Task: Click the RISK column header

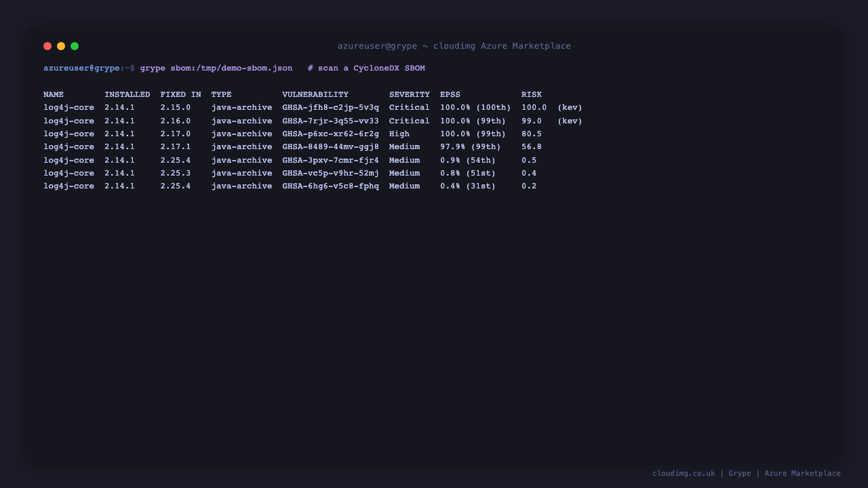Action: (532, 95)
